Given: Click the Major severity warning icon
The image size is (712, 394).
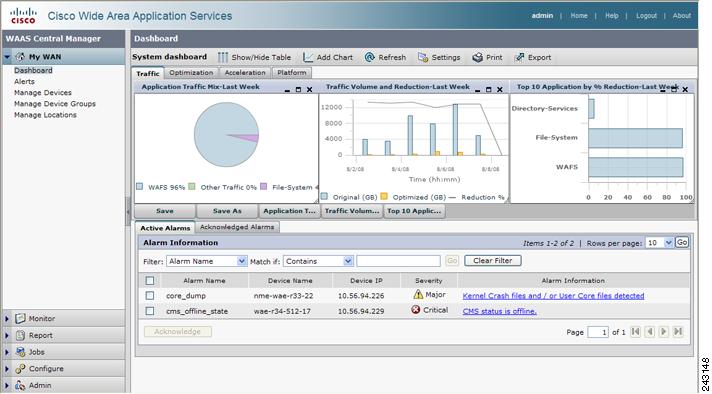Looking at the screenshot, I should click(418, 295).
